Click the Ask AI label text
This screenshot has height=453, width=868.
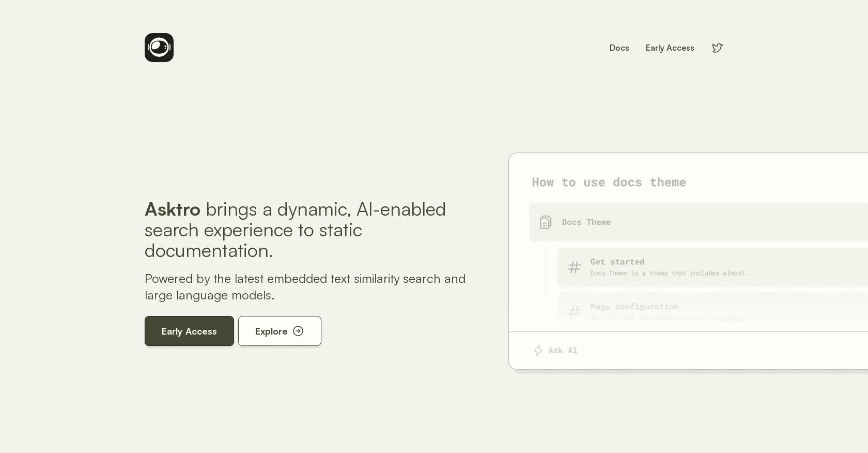pos(563,351)
